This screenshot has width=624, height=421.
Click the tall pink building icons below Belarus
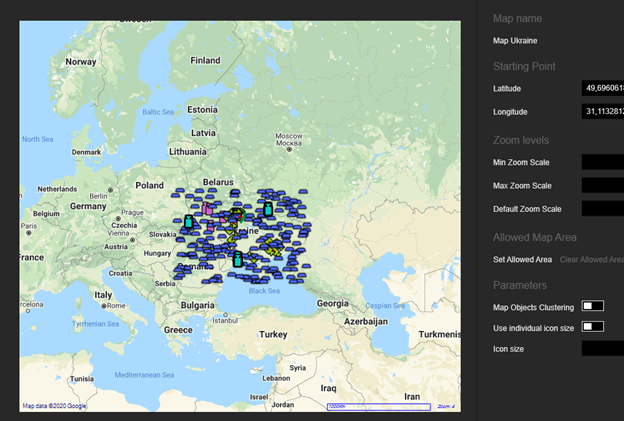pos(207,208)
